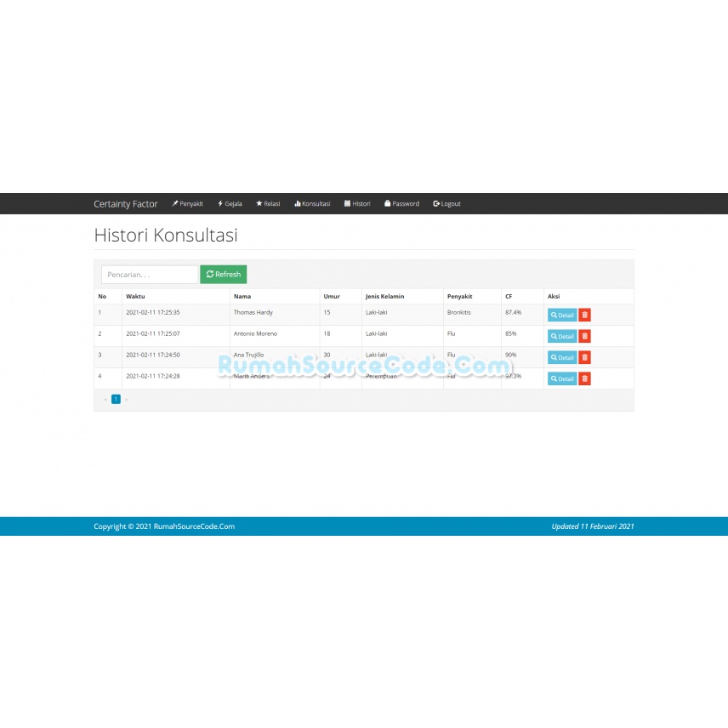The height and width of the screenshot is (728, 728).
Task: Click the Waktu column header
Action: coord(135,296)
